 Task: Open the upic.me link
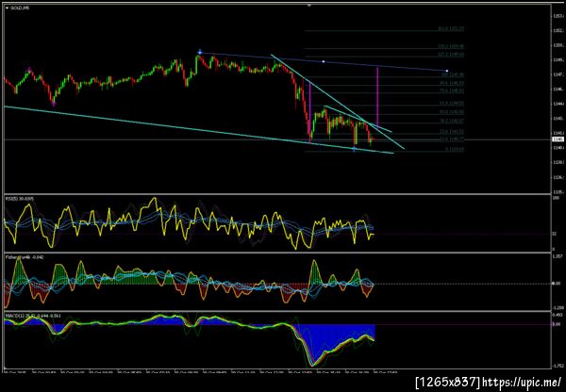523,382
